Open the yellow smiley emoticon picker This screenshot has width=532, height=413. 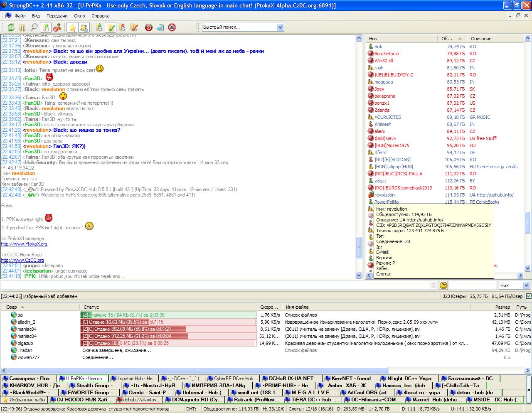[443, 285]
